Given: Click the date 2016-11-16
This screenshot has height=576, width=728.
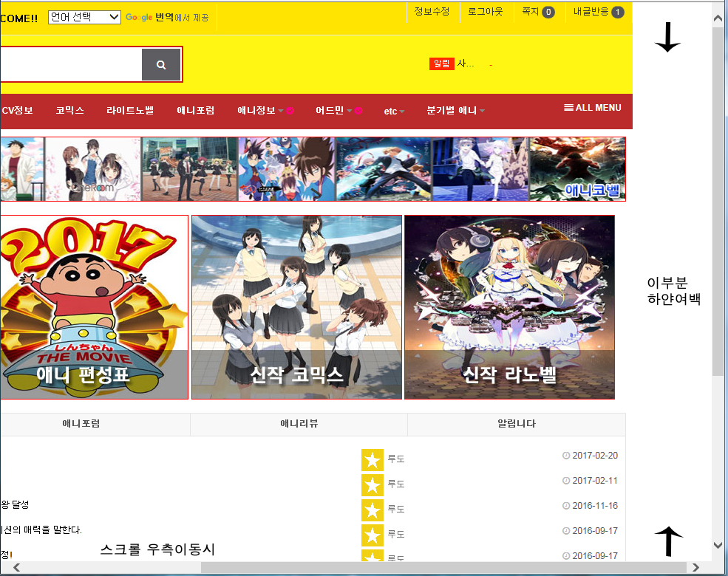Looking at the screenshot, I should click(x=595, y=506).
